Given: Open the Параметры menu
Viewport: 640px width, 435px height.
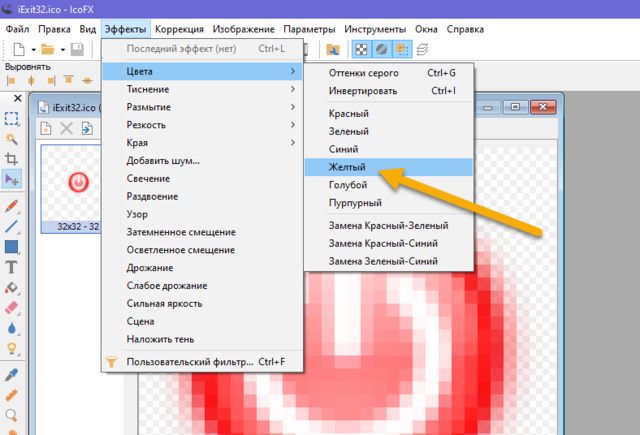Looking at the screenshot, I should point(309,29).
